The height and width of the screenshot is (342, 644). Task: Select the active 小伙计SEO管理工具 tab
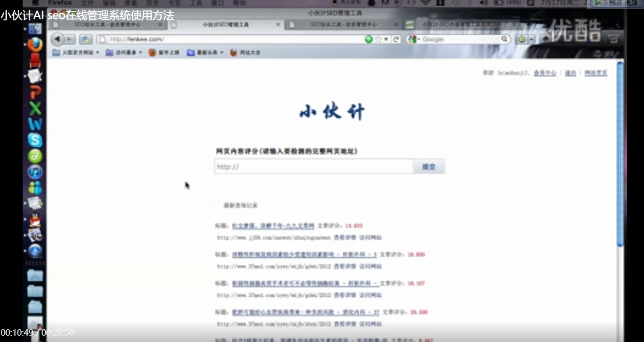(226, 24)
